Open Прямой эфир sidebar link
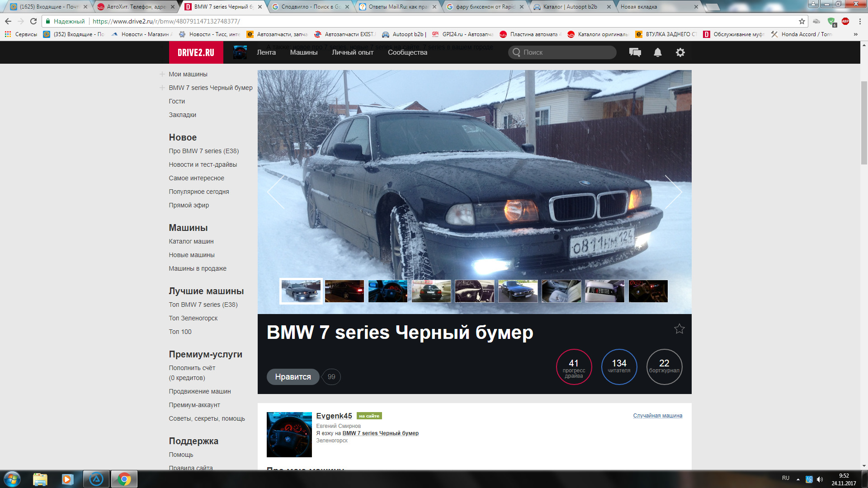Image resolution: width=868 pixels, height=488 pixels. [189, 205]
